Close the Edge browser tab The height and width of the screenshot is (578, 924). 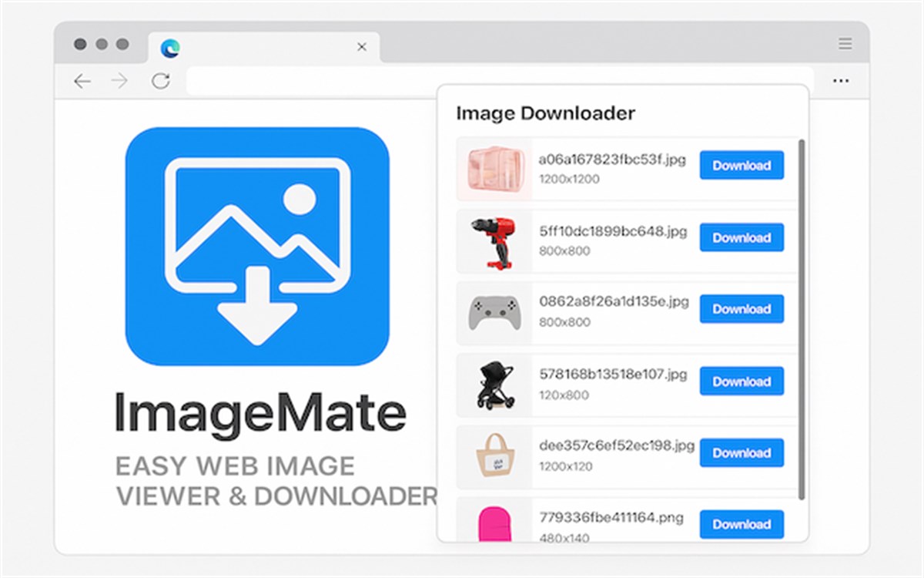tap(362, 47)
